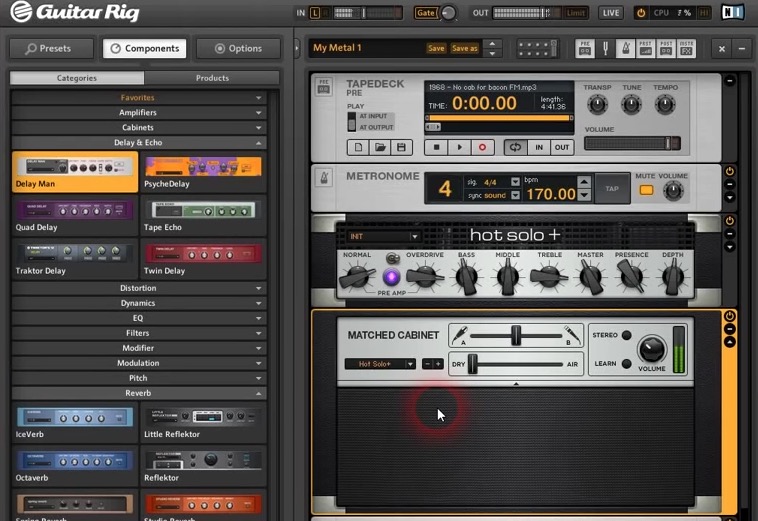Image resolution: width=758 pixels, height=521 pixels.
Task: Select the Products tab
Action: [x=212, y=78]
